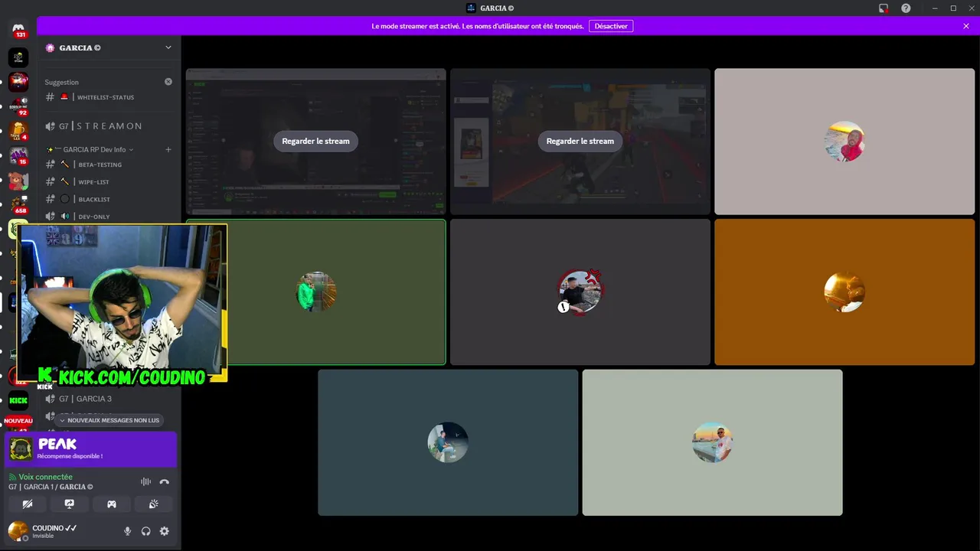
Task: Open the green KICK server icon
Action: (18, 400)
